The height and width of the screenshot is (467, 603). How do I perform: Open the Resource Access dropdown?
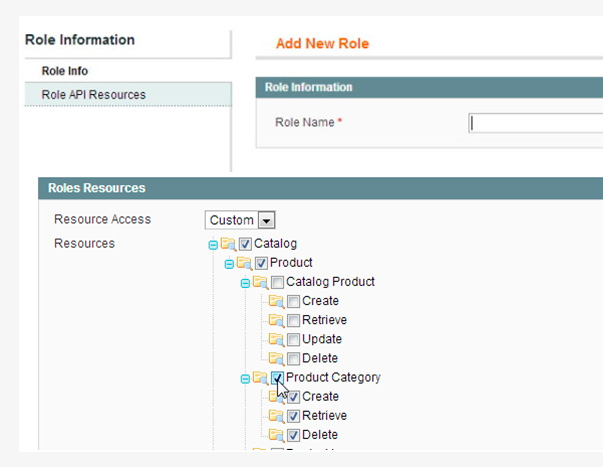tap(240, 220)
